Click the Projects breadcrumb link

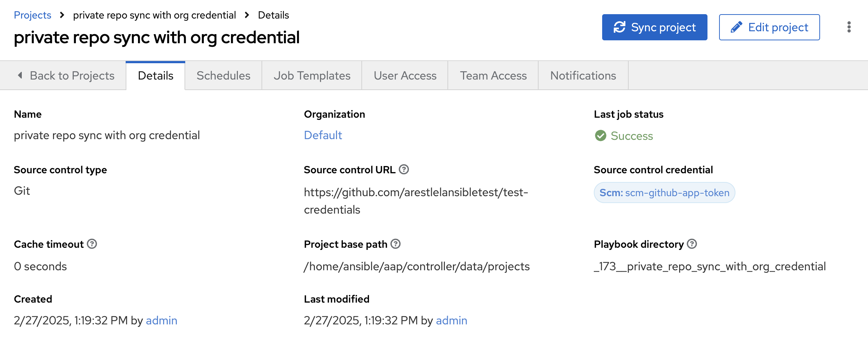click(32, 15)
